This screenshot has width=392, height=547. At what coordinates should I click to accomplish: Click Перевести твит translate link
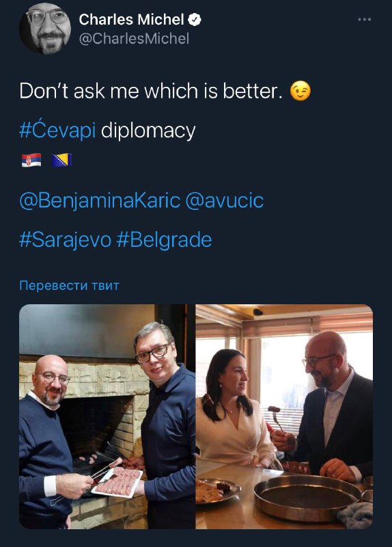click(x=70, y=285)
